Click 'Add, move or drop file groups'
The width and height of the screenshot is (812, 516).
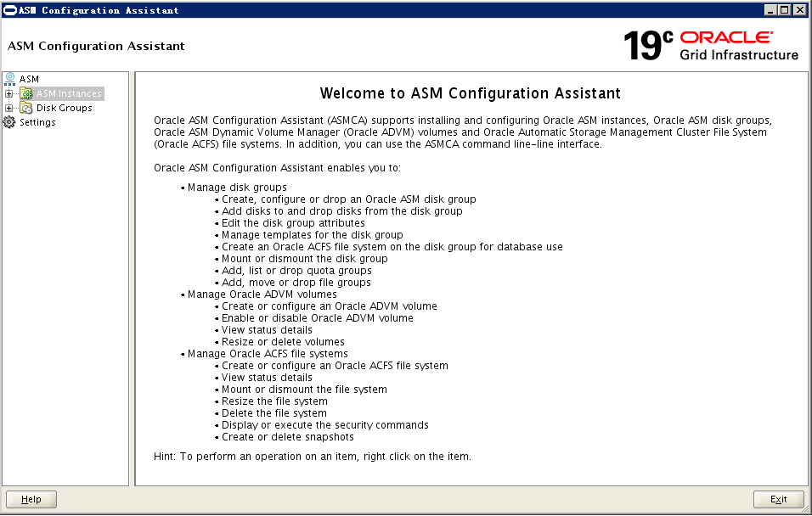coord(296,283)
